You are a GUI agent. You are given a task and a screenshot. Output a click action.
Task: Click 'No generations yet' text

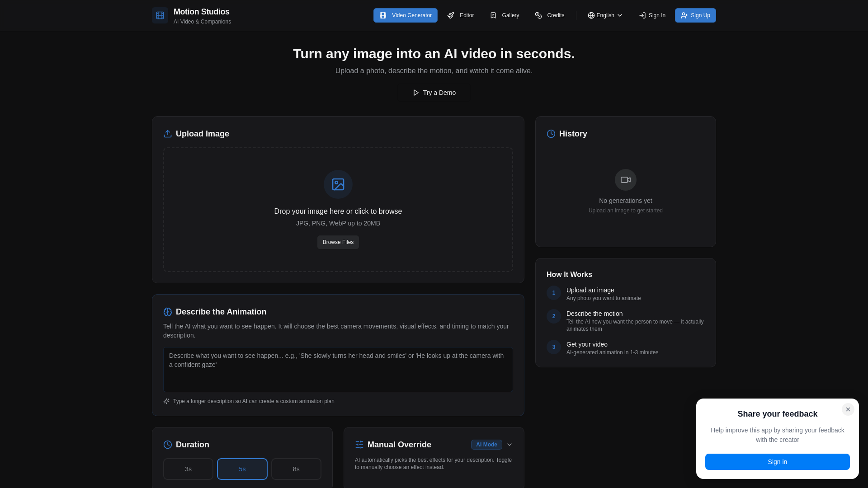click(x=626, y=201)
